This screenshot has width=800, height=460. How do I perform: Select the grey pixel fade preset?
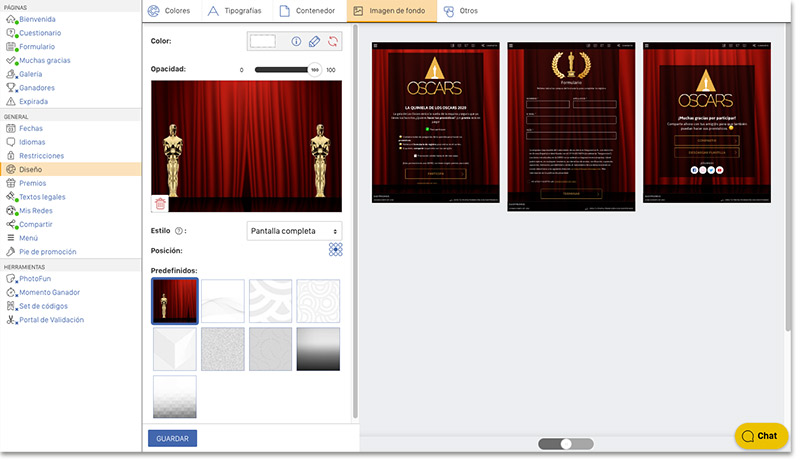[x=174, y=397]
